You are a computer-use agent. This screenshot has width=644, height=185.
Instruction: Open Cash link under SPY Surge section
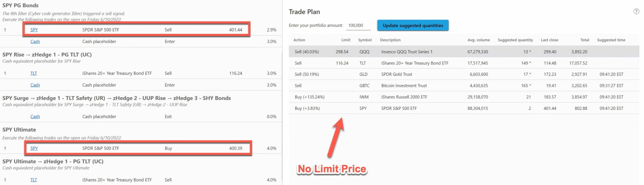coord(35,116)
